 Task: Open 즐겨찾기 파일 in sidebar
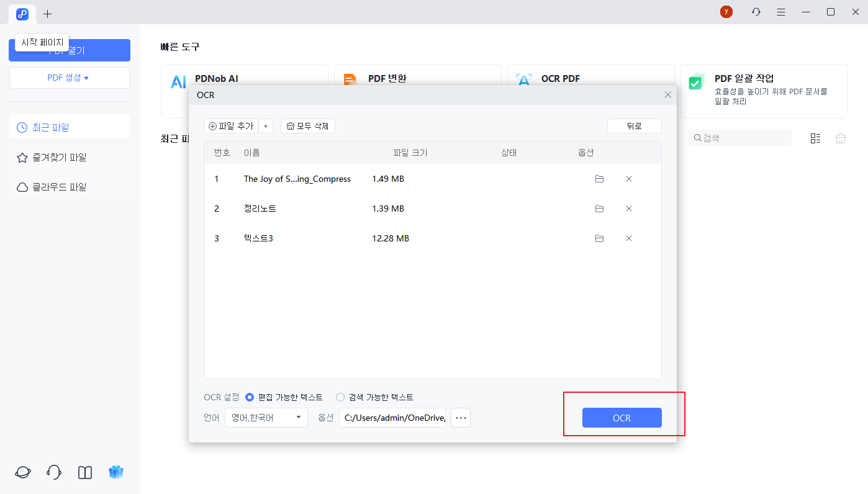69,158
